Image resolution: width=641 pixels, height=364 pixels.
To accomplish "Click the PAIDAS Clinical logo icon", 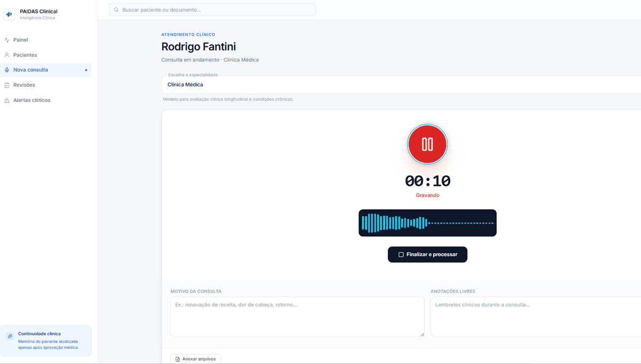I will pyautogui.click(x=9, y=14).
